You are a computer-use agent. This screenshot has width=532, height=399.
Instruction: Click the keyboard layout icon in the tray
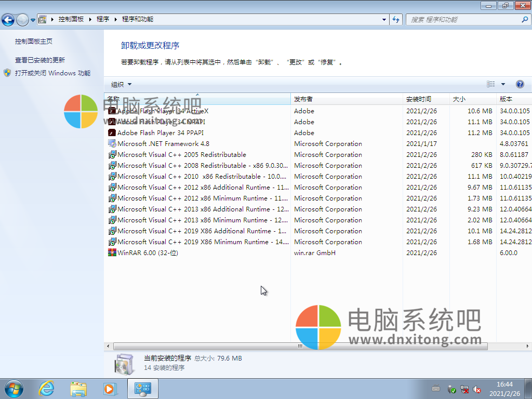coord(435,389)
